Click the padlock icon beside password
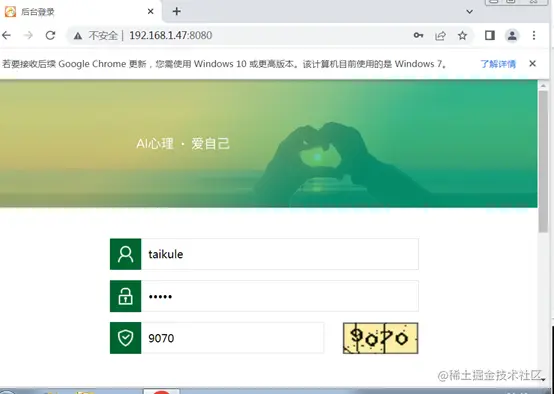 coord(125,296)
